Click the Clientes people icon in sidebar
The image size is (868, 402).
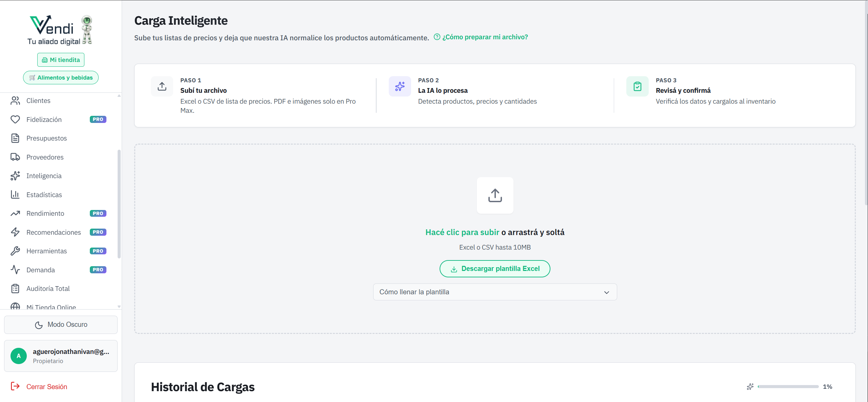point(15,101)
